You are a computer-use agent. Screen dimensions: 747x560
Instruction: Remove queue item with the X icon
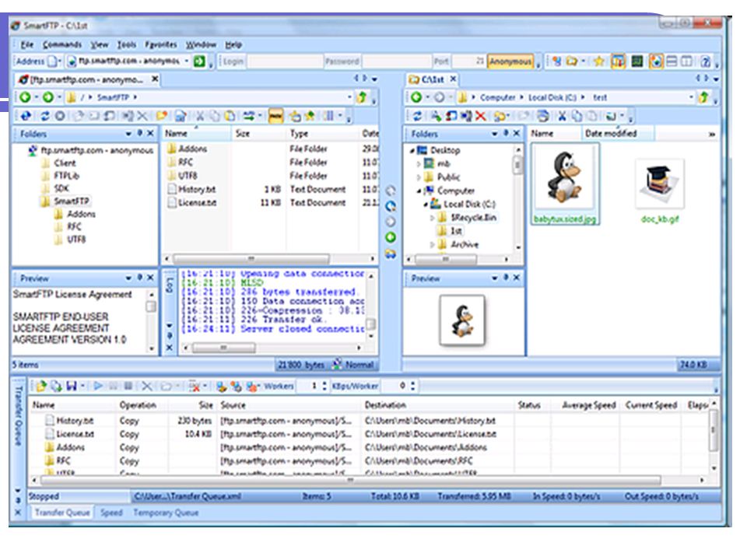click(147, 386)
